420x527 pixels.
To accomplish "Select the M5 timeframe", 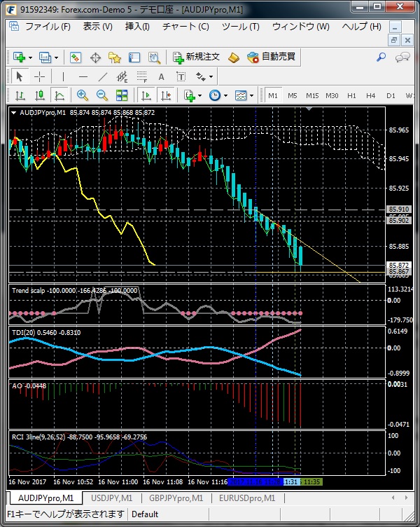I will click(293, 96).
